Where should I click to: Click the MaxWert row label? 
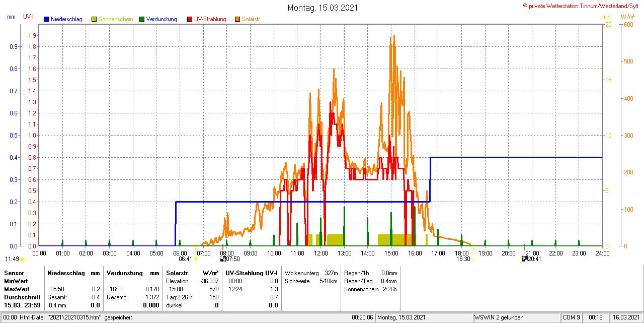(17, 289)
